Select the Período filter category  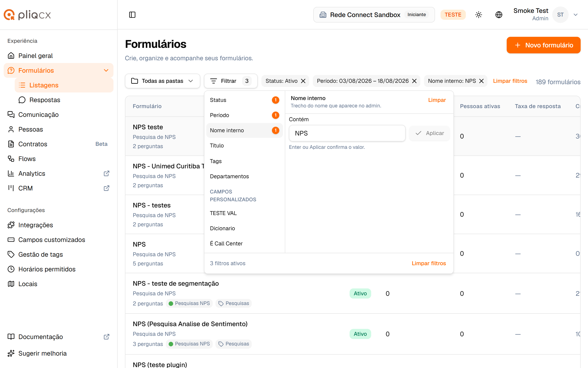[x=244, y=115]
